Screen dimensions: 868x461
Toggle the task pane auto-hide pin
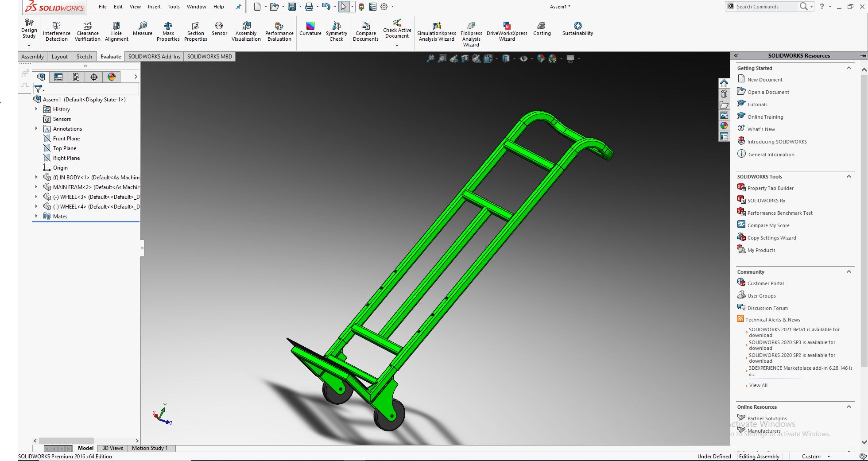tap(863, 56)
